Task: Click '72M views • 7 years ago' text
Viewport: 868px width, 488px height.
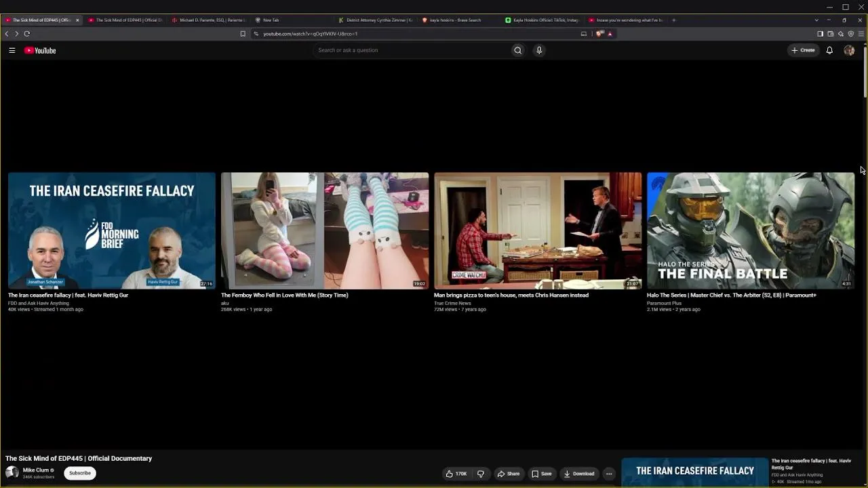Action: point(459,310)
